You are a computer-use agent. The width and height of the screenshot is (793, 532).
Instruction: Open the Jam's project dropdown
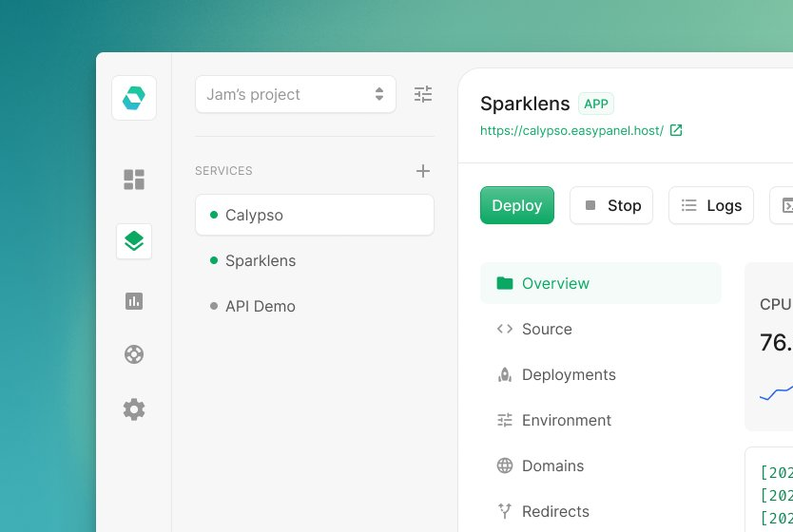pyautogui.click(x=296, y=94)
